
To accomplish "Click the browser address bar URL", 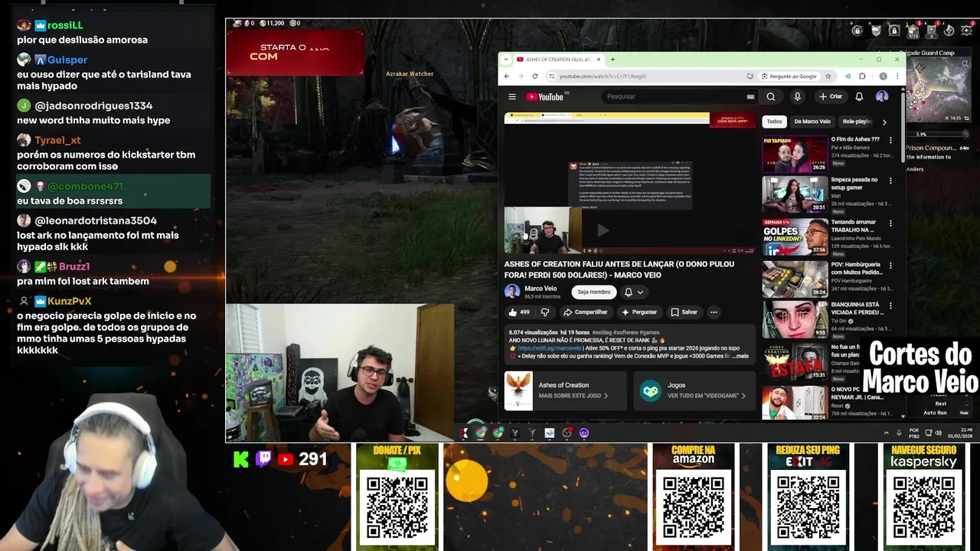I will (603, 77).
